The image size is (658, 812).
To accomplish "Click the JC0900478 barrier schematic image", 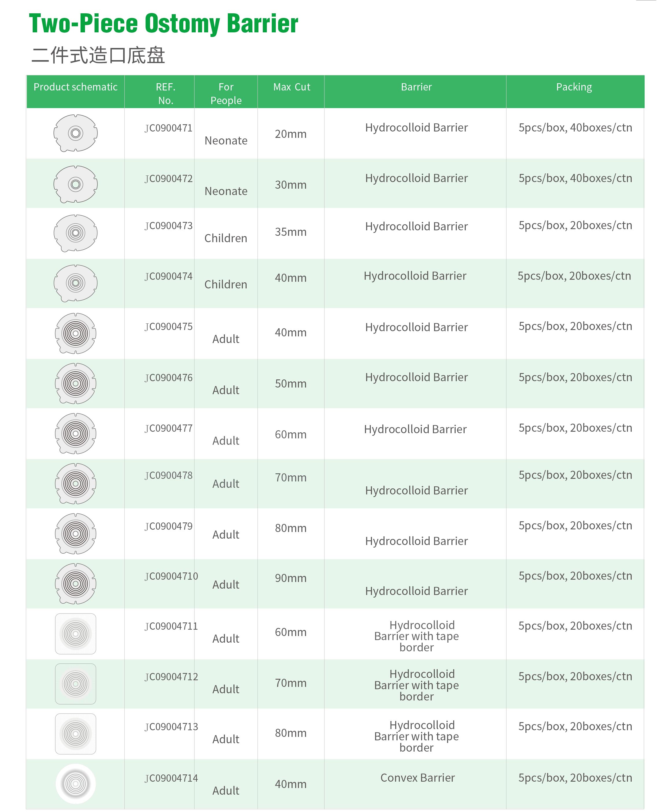I will click(75, 483).
